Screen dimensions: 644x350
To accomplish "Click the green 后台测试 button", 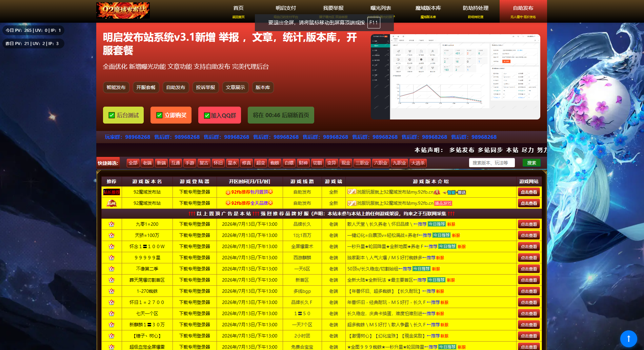I will (123, 115).
